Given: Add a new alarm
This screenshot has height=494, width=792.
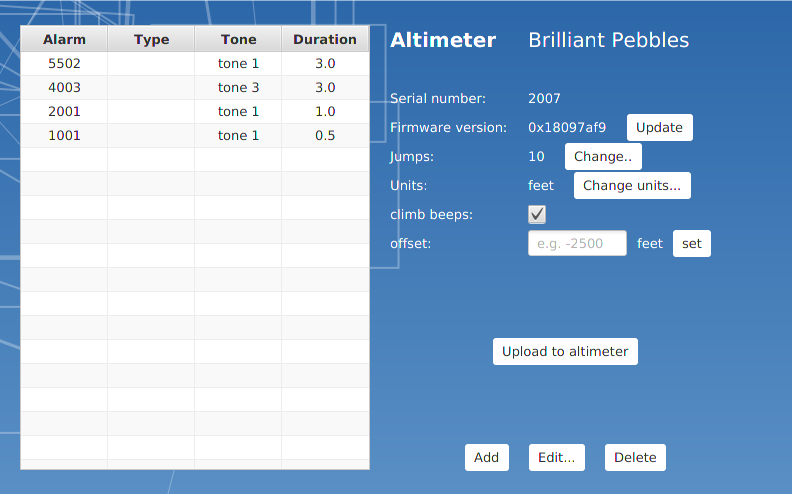Looking at the screenshot, I should tap(486, 458).
